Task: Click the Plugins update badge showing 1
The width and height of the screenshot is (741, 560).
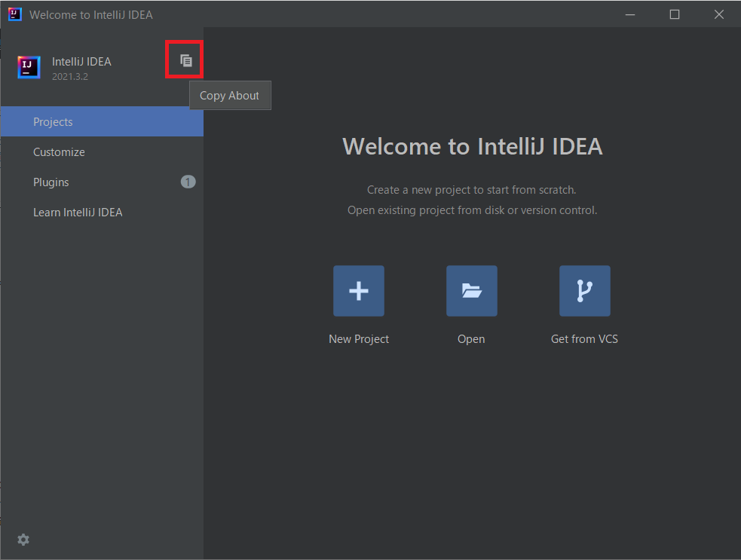Action: point(188,182)
